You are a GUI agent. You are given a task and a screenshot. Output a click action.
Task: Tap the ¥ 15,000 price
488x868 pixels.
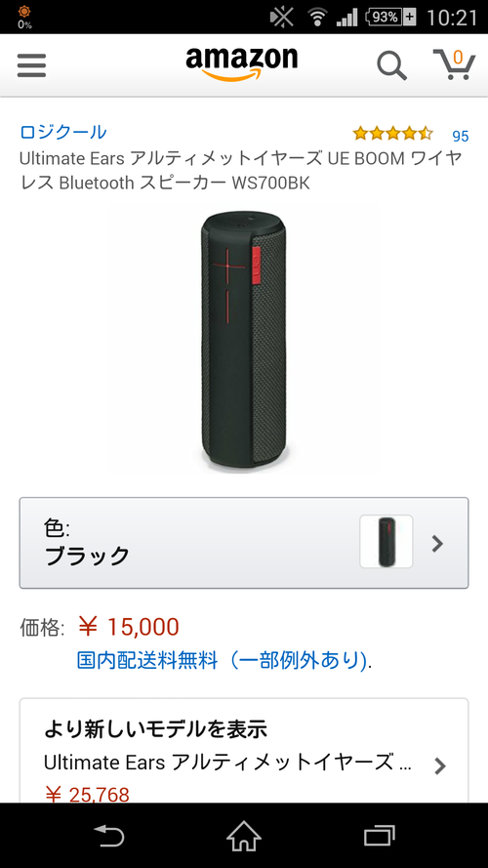[x=129, y=627]
